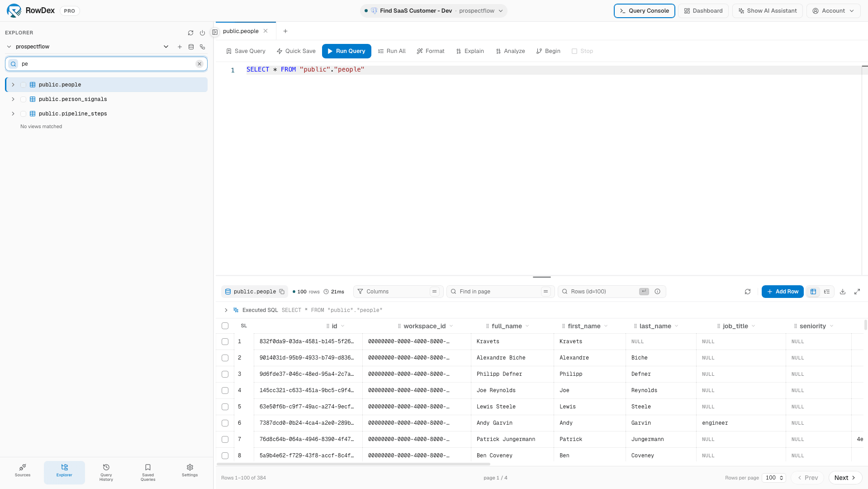The height and width of the screenshot is (489, 868).
Task: Select row 6 Andy Garvin checkbox
Action: (x=225, y=423)
